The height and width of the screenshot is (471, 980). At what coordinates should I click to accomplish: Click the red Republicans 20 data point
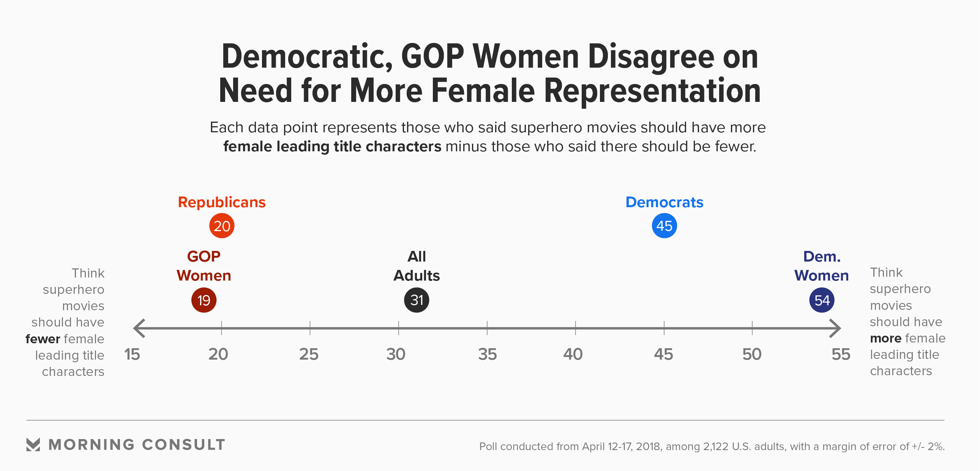tap(222, 226)
